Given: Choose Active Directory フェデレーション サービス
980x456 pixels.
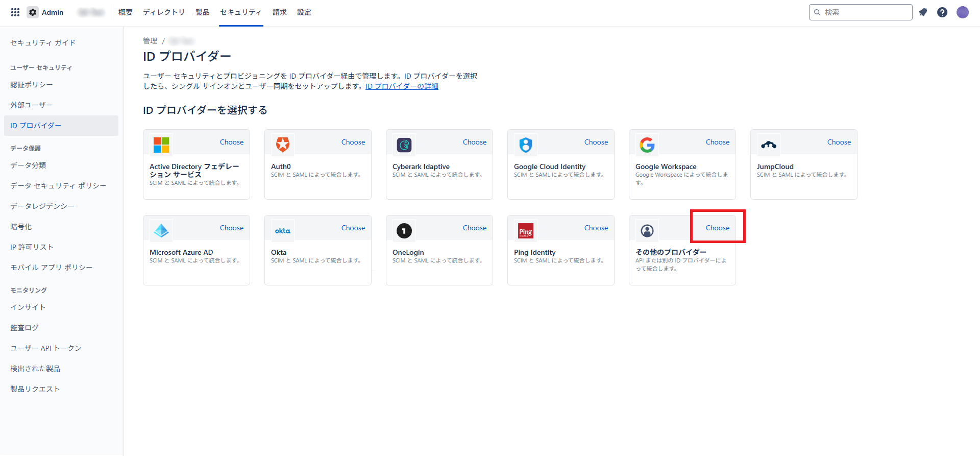Looking at the screenshot, I should click(232, 142).
